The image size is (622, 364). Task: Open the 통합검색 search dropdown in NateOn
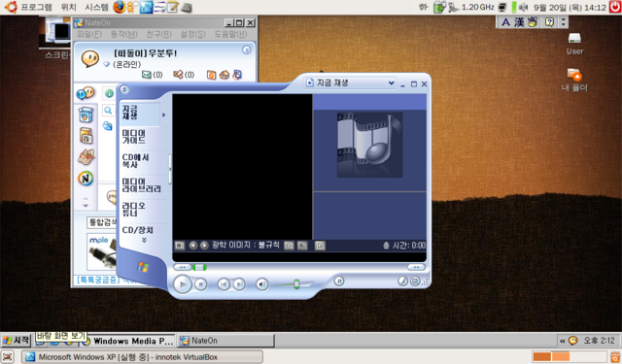pos(102,222)
